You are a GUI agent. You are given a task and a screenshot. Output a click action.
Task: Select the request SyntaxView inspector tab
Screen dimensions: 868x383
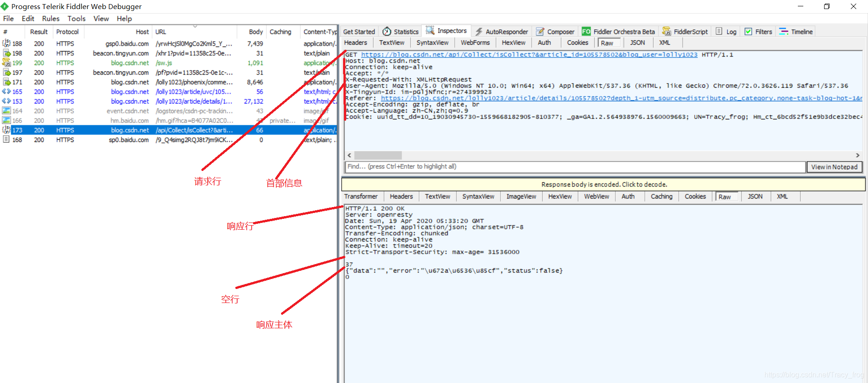(x=432, y=43)
